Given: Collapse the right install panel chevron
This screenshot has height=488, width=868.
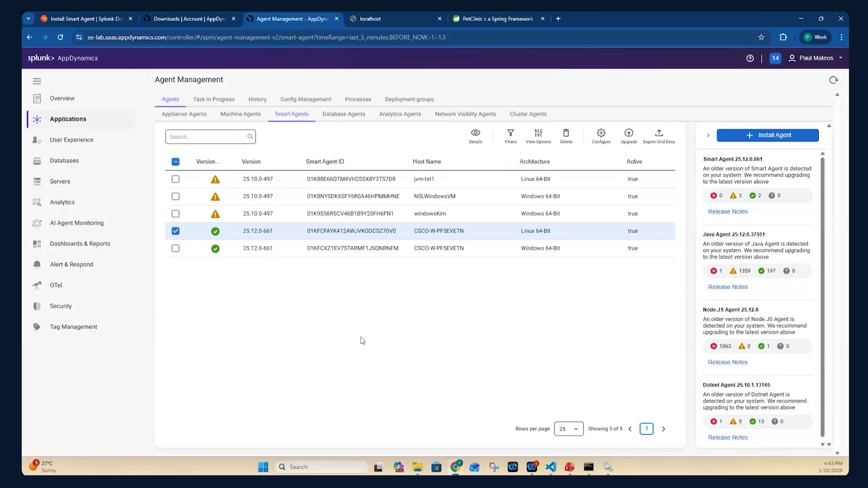Looking at the screenshot, I should click(x=708, y=135).
